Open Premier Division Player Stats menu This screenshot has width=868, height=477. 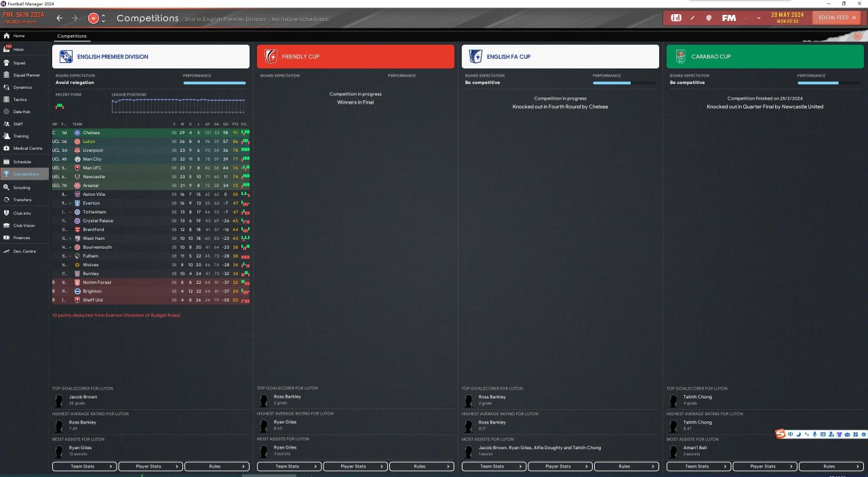(150, 466)
